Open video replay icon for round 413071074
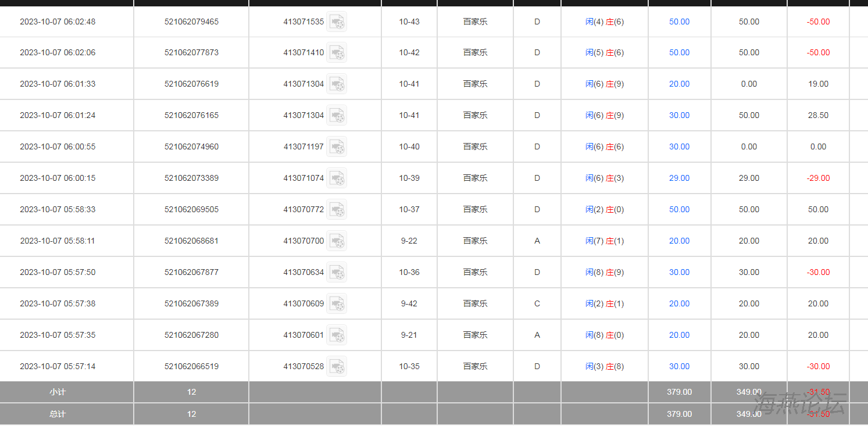868x429 pixels. (337, 178)
